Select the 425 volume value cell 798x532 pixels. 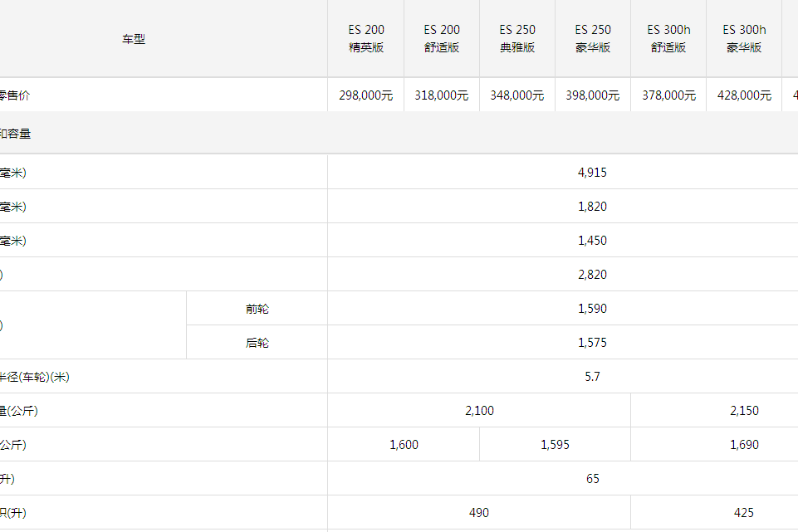tap(744, 513)
